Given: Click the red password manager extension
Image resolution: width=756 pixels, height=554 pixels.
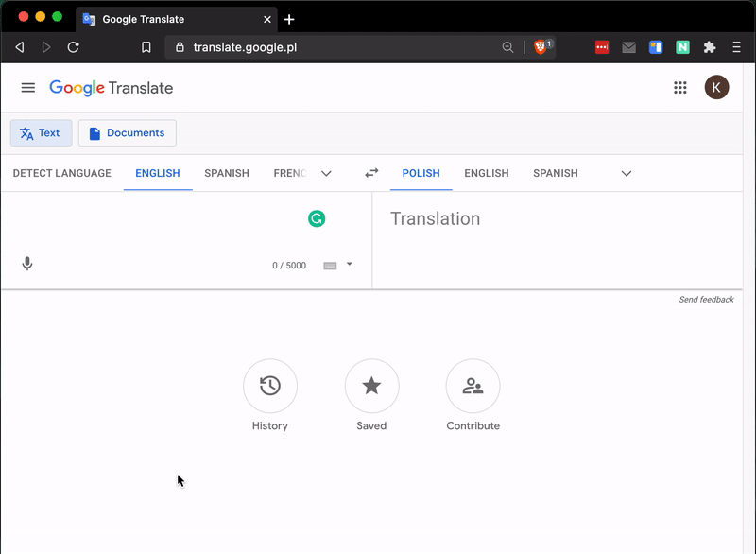Looking at the screenshot, I should 602,47.
